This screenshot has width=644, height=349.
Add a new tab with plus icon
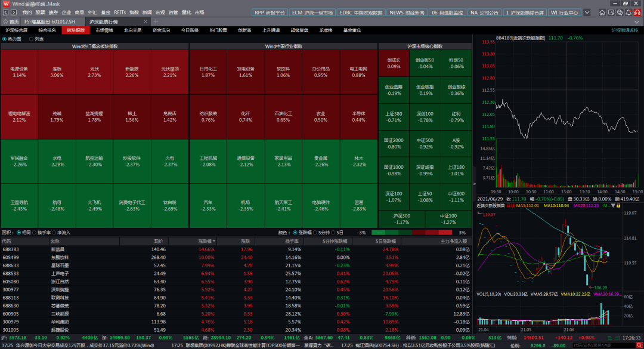coord(156,21)
